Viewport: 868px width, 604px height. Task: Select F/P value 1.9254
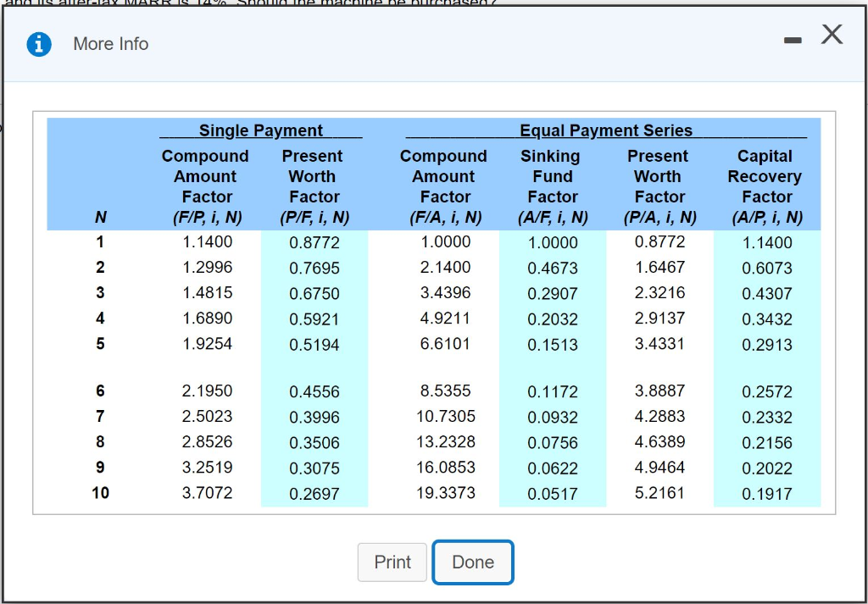[x=208, y=343]
